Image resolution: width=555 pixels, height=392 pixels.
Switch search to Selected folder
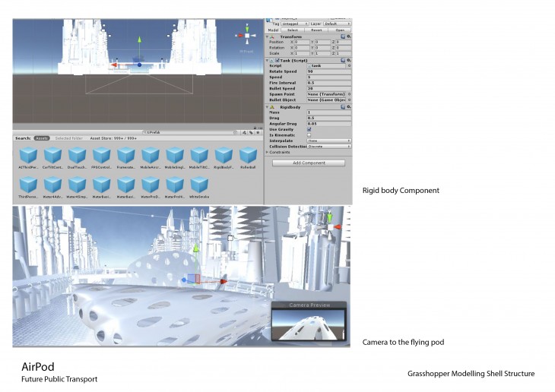click(x=68, y=138)
